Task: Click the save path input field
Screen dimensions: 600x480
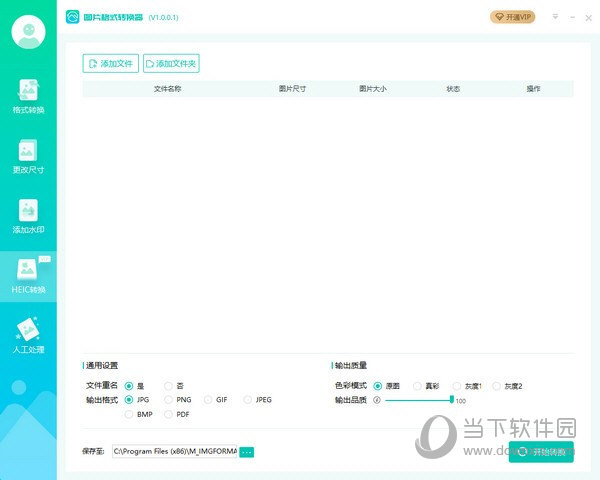Action: [x=175, y=451]
